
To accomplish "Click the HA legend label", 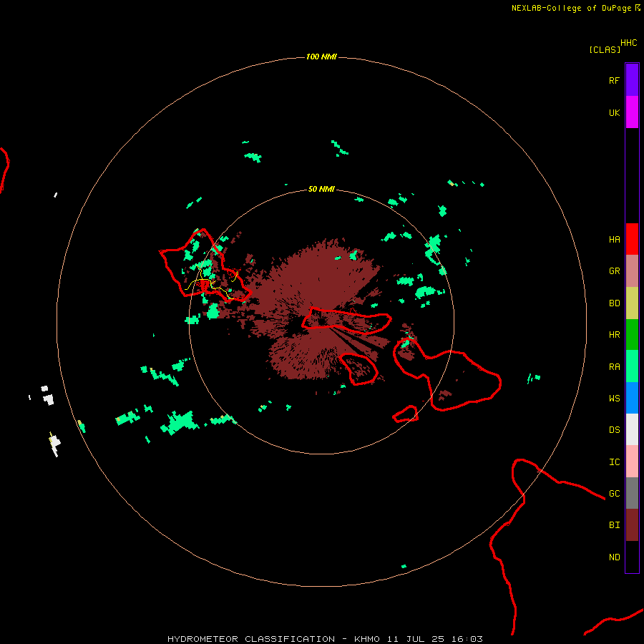I will pos(614,240).
